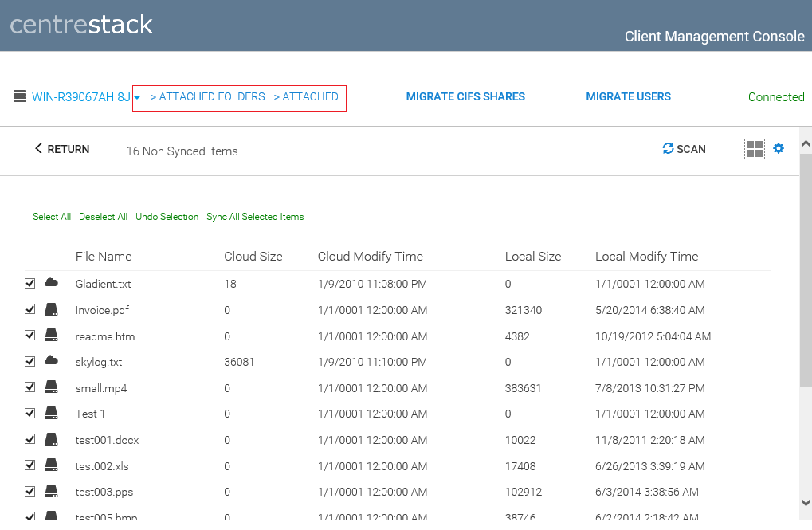812x530 pixels.
Task: Select the Test 1 item name
Action: (90, 414)
